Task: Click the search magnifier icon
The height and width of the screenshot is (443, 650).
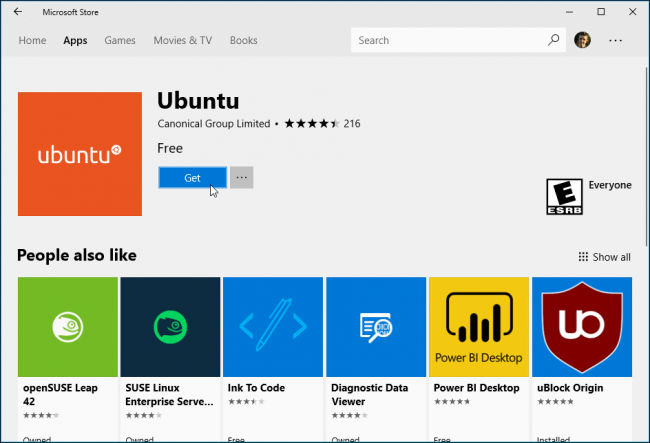Action: [553, 40]
